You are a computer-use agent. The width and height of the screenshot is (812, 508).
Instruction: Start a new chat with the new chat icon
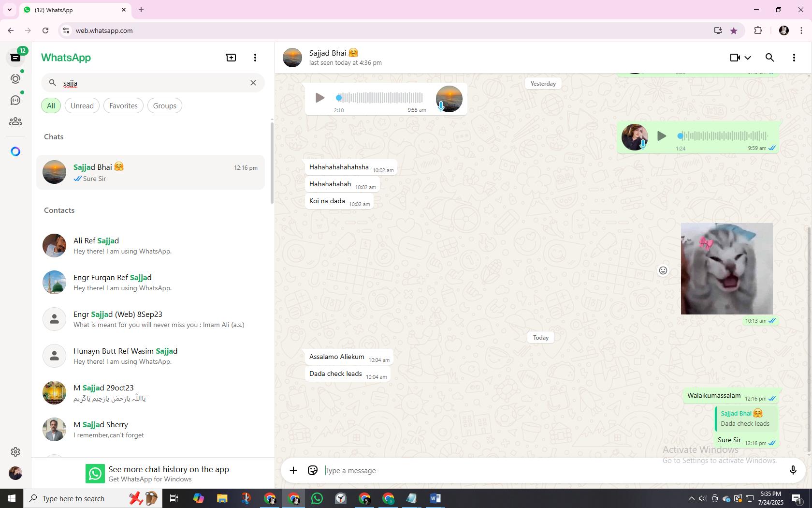tap(231, 58)
